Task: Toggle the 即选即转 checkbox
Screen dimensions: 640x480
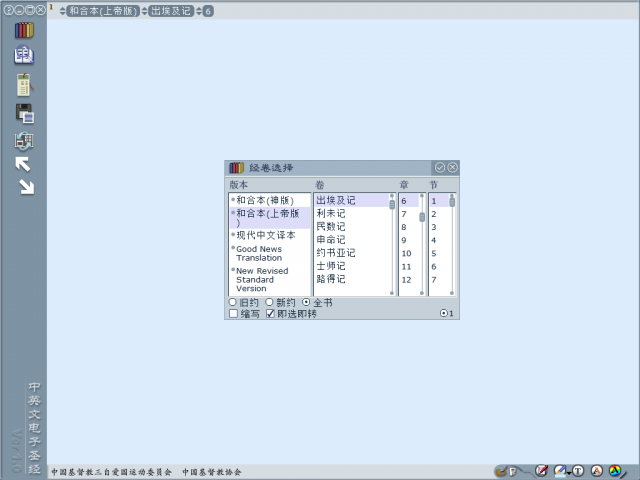Action: [x=270, y=313]
